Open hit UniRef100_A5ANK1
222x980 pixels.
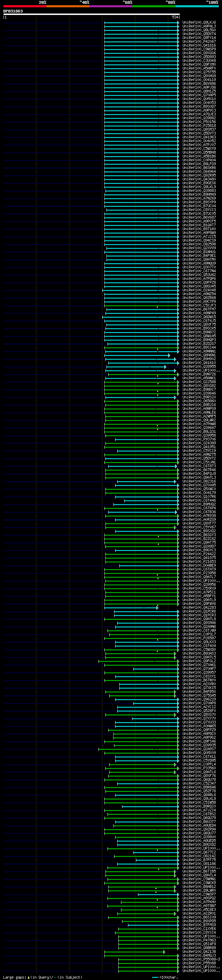(199, 378)
